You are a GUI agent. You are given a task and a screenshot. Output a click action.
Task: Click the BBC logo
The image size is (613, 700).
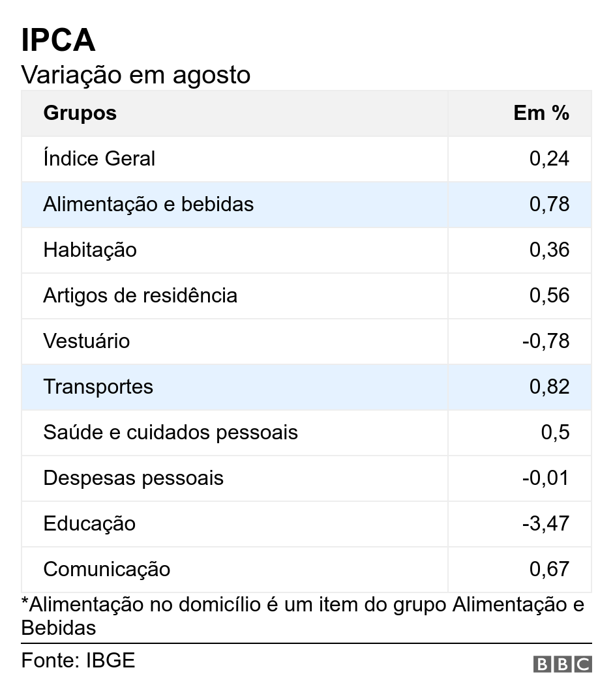click(563, 664)
